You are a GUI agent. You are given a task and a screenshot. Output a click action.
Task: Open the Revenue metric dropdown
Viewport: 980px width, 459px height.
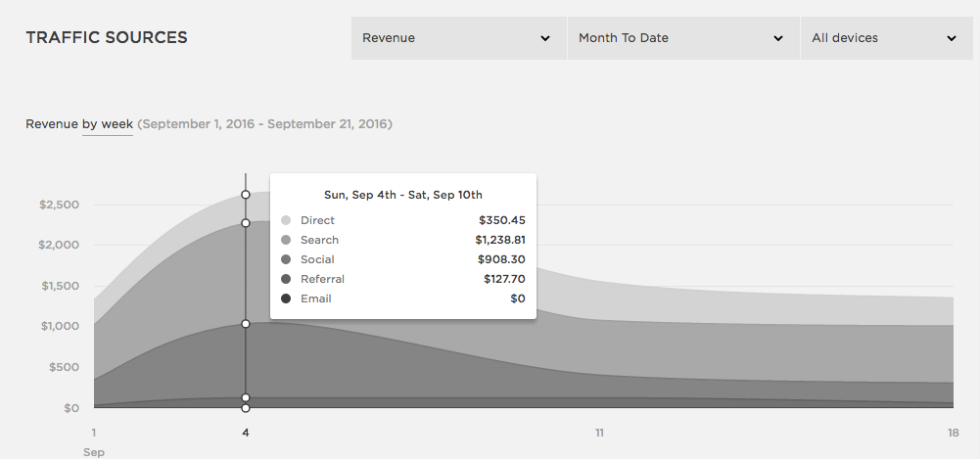(458, 38)
